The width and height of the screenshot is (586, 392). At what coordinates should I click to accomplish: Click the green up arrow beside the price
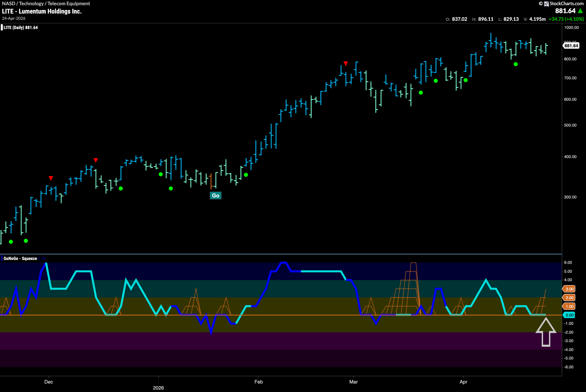tap(581, 11)
